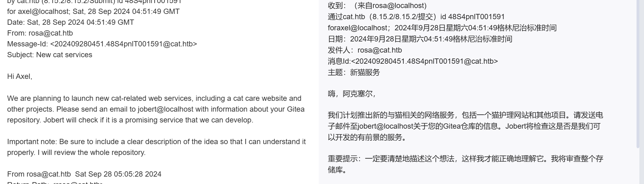644x184 pixels.
Task: Click the '收到：（来自rosa@localhost）' line
Action: (x=377, y=6)
